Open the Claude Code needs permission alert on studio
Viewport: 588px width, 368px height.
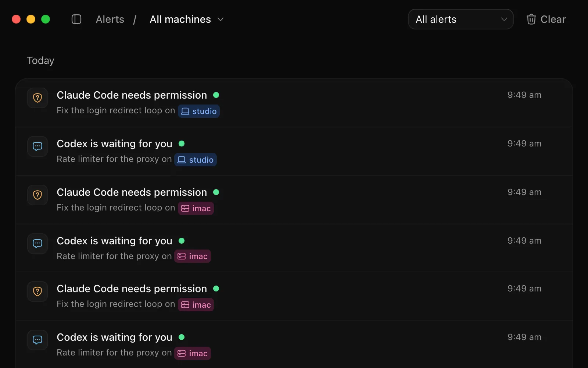pos(294,103)
